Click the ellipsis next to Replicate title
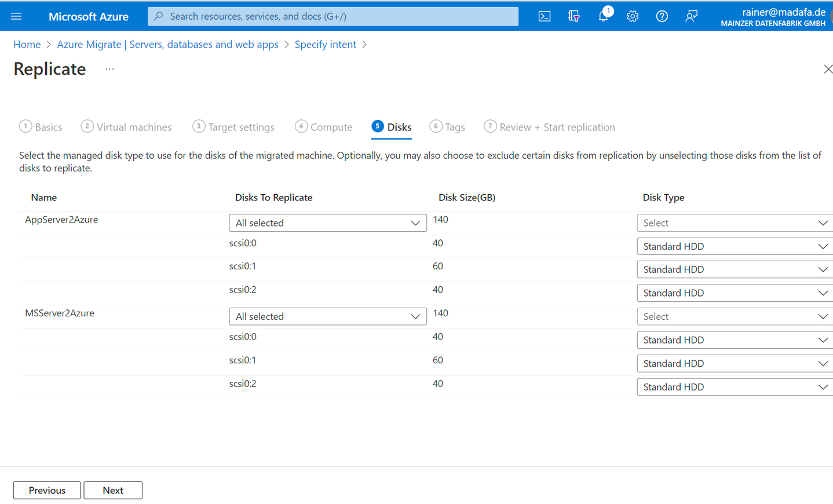This screenshot has width=833, height=504. point(109,69)
